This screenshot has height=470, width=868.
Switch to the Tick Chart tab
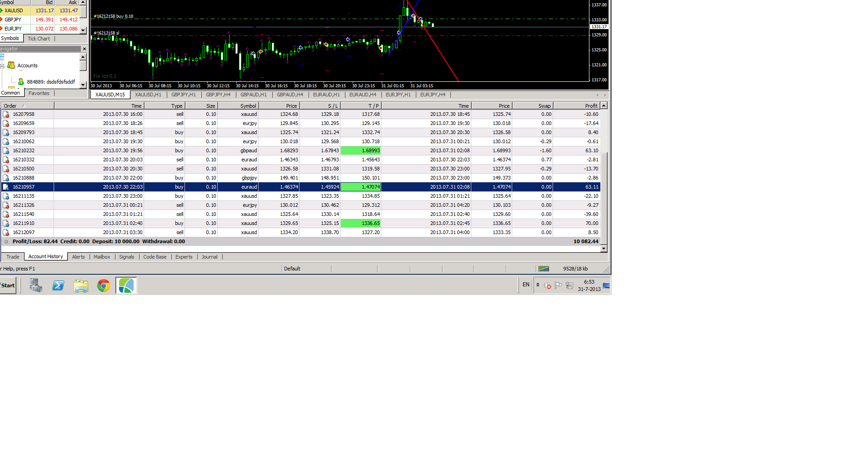39,39
